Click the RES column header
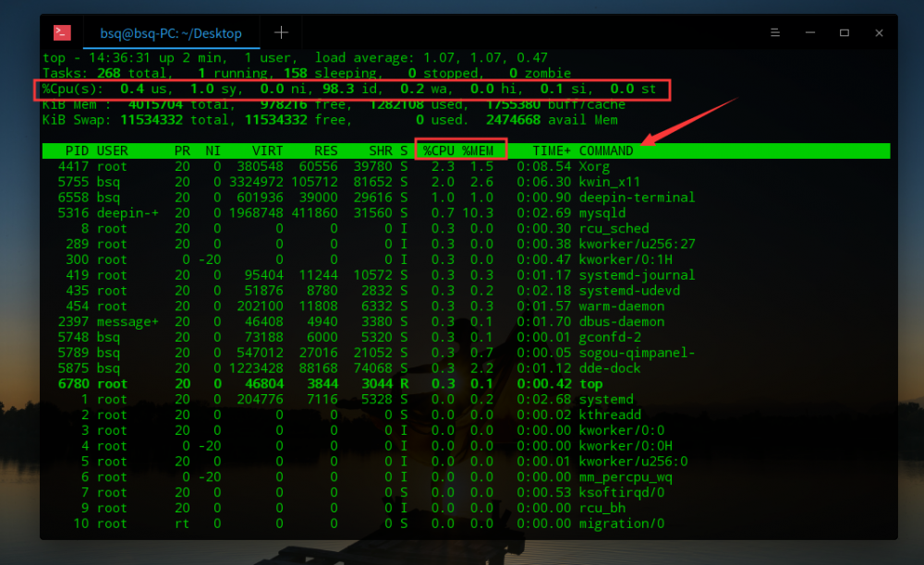 pyautogui.click(x=326, y=150)
